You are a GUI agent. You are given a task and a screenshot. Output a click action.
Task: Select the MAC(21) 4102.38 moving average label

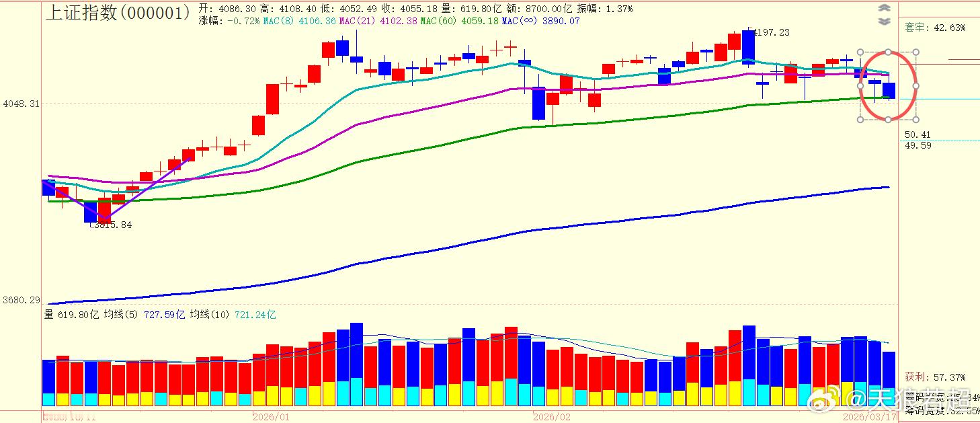click(380, 22)
